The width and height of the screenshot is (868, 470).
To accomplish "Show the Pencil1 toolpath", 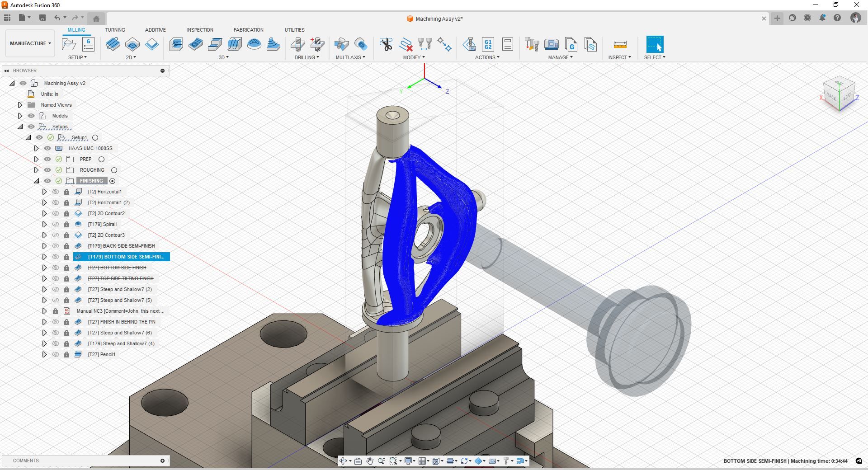I will [x=56, y=354].
